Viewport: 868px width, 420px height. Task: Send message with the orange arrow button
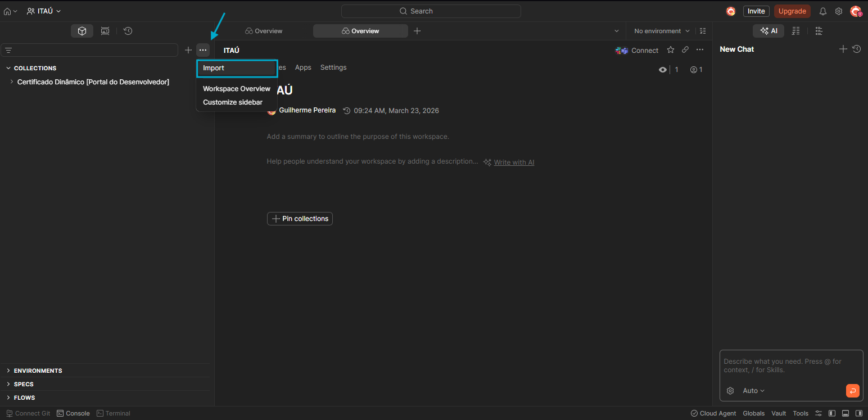852,391
